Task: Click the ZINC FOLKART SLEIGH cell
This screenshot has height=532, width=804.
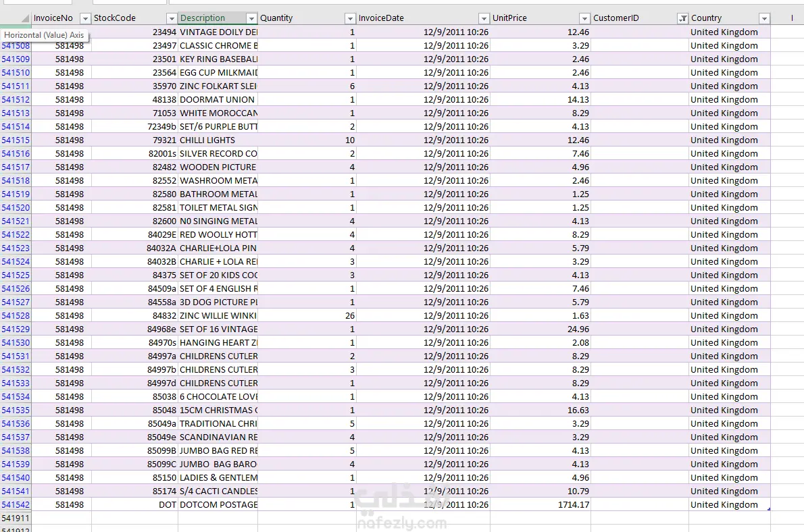Action: (x=218, y=86)
